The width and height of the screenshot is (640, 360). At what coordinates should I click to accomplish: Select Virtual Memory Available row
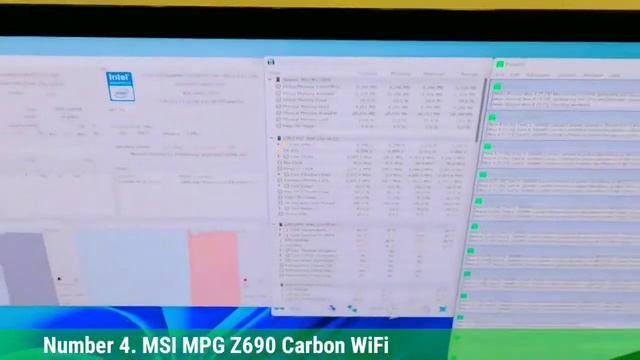pos(376,93)
